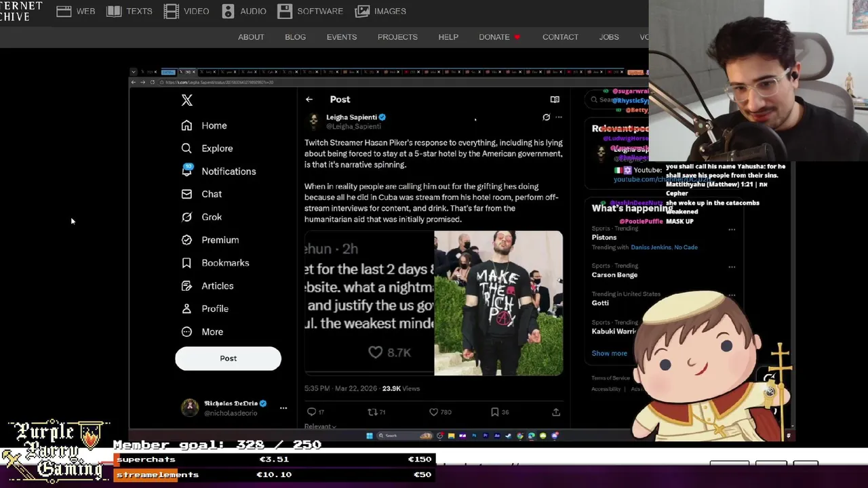Screen dimensions: 868x488
Task: Expand the Relevant replies sort dropdown
Action: [x=320, y=426]
